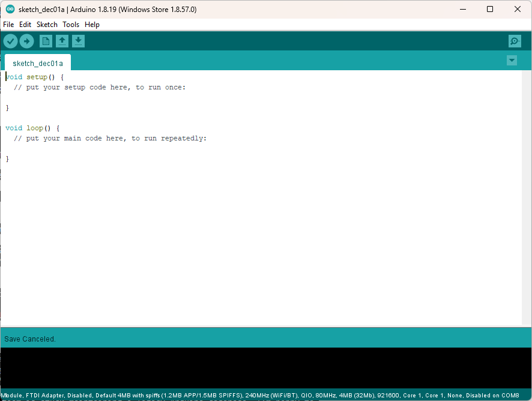
Task: Expand the Sketch menu
Action: click(47, 25)
